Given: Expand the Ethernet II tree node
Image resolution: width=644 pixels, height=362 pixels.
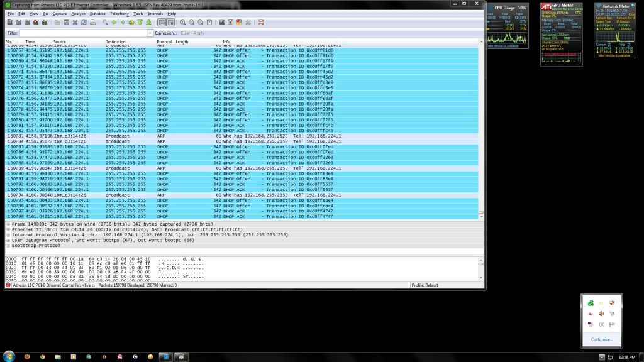Looking at the screenshot, I should 8,229.
